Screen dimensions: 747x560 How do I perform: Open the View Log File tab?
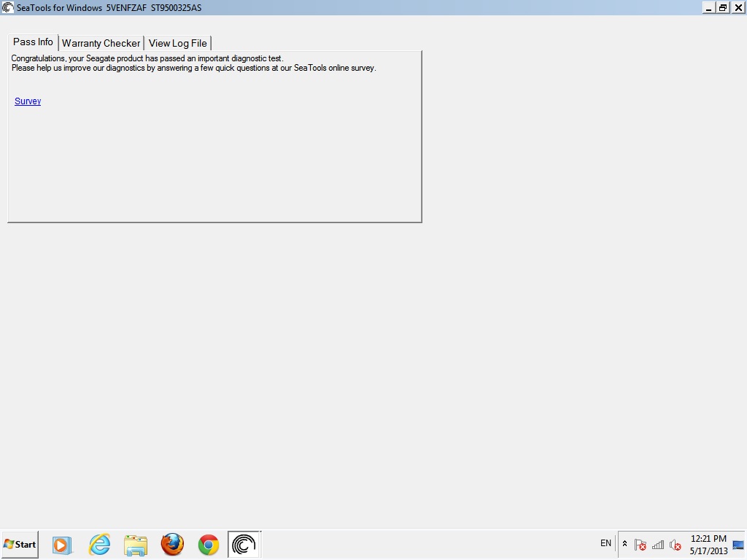178,43
